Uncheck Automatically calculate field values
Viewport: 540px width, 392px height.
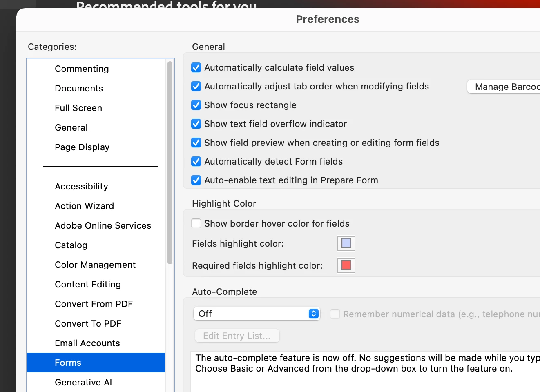click(196, 68)
